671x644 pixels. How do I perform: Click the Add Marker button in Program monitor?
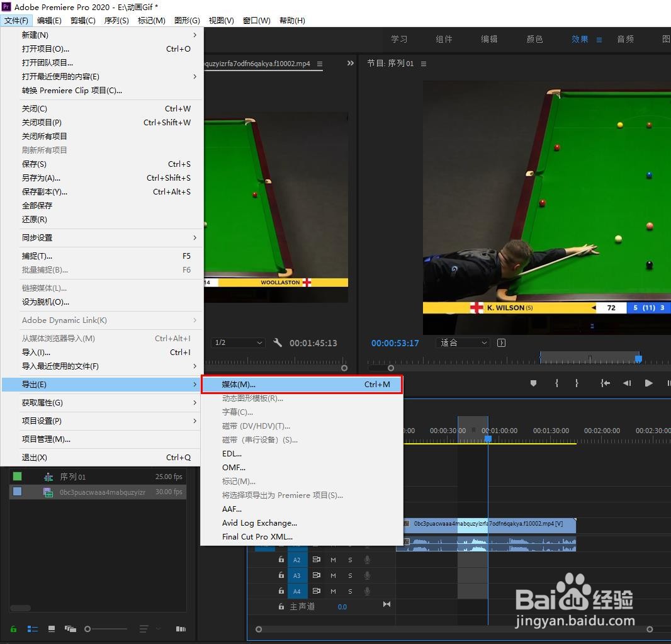(x=533, y=383)
